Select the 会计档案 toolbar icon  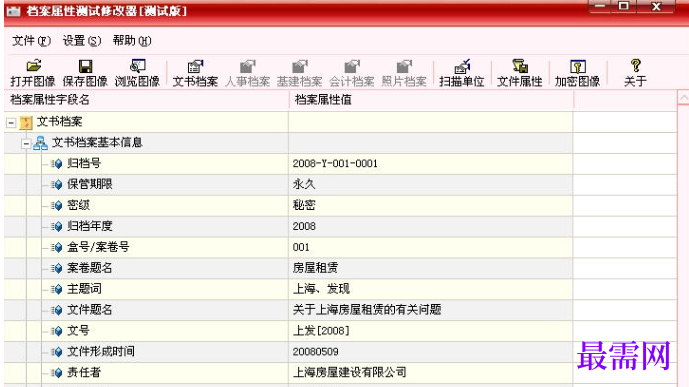pyautogui.click(x=352, y=66)
